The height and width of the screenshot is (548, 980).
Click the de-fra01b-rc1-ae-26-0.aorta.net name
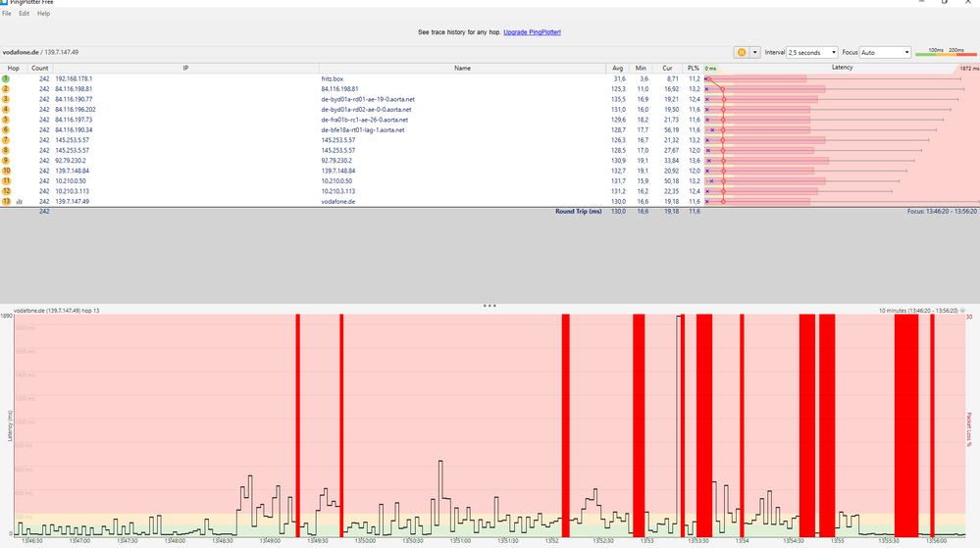365,120
